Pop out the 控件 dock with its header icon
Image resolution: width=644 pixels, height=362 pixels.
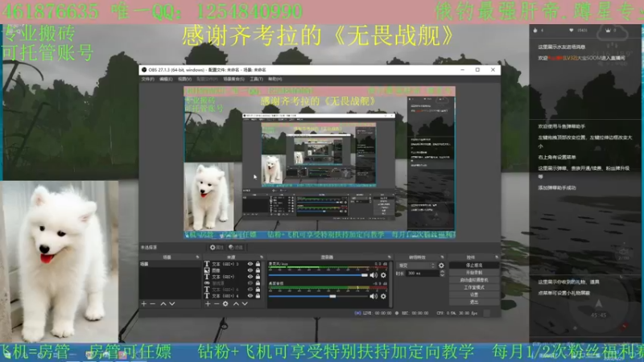coord(497,257)
